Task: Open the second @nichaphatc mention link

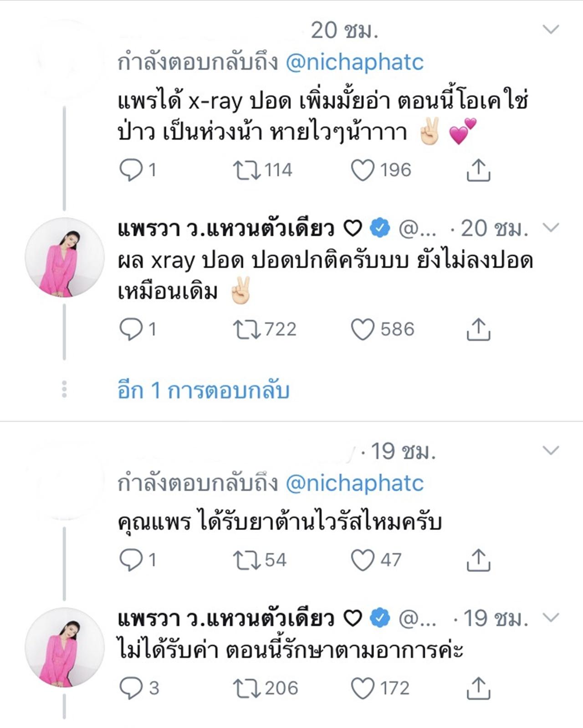Action: [354, 483]
